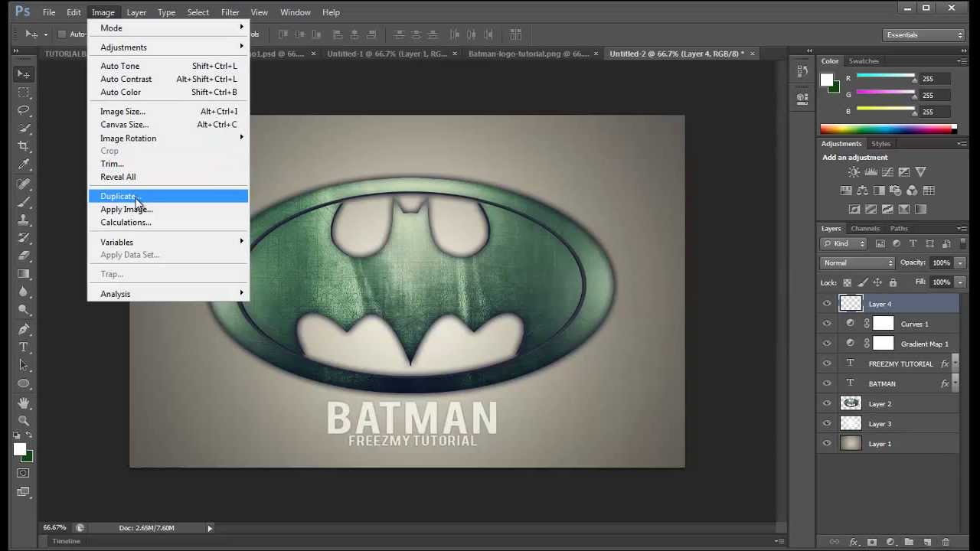Click the zoom percentage field 66.67%
Image resolution: width=980 pixels, height=551 pixels.
55,528
